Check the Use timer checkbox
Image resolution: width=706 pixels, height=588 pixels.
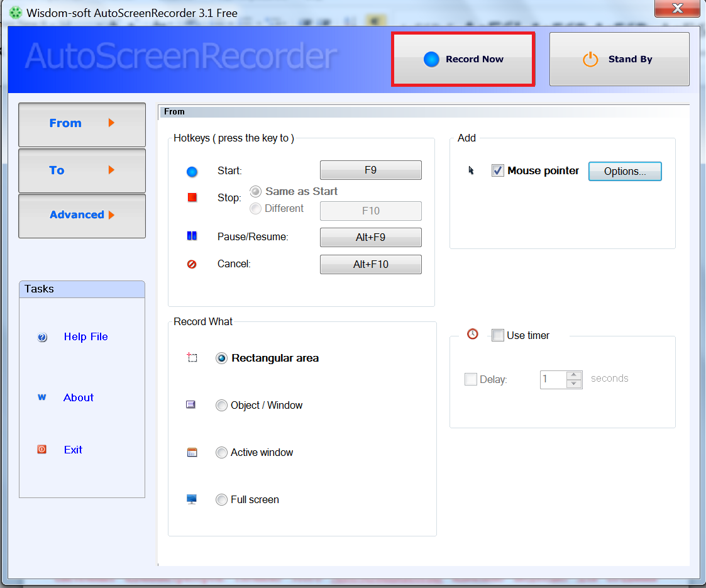point(497,335)
